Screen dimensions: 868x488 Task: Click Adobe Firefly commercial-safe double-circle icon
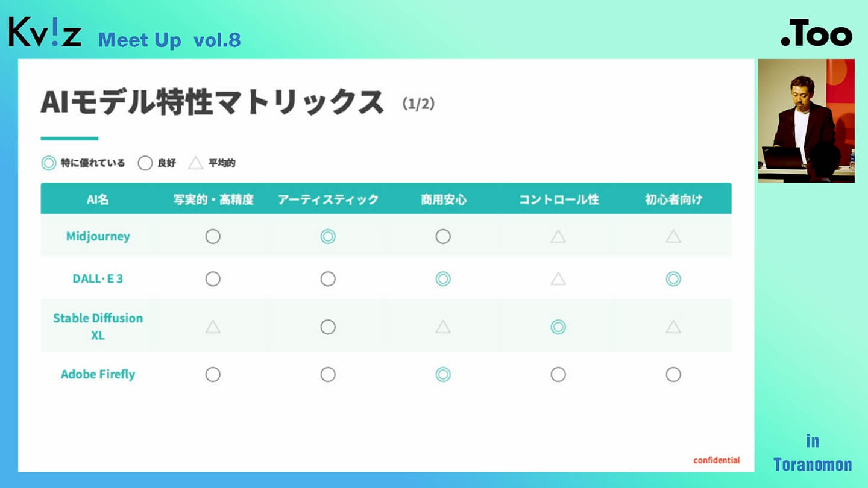443,375
